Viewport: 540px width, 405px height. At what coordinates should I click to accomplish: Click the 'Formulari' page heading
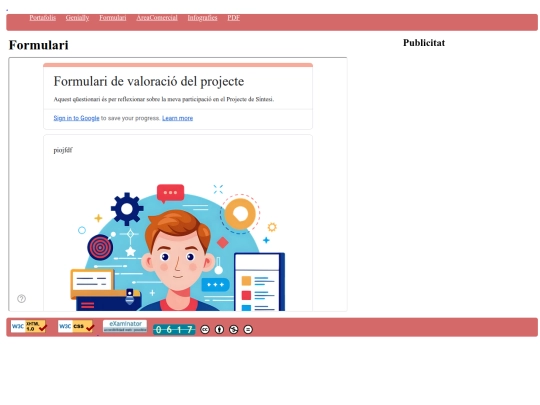pos(39,45)
